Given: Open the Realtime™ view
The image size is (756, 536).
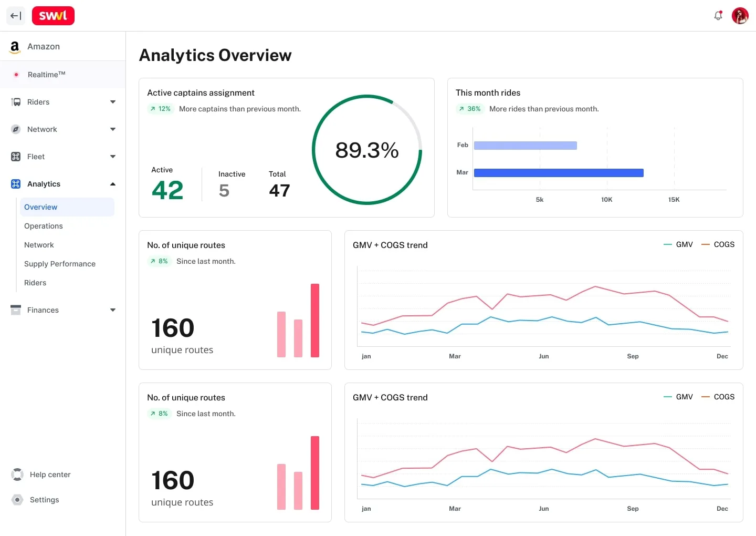Looking at the screenshot, I should [46, 75].
